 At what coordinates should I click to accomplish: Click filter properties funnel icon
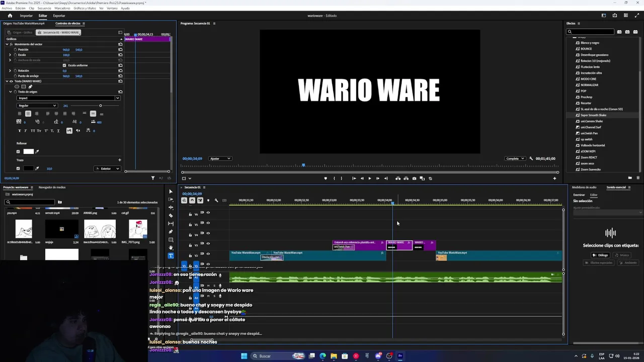153,178
